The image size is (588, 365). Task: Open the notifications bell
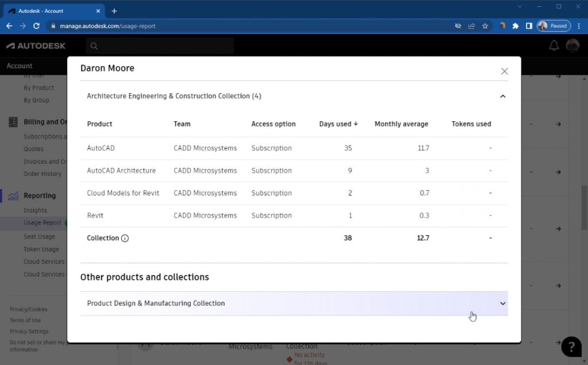point(554,45)
